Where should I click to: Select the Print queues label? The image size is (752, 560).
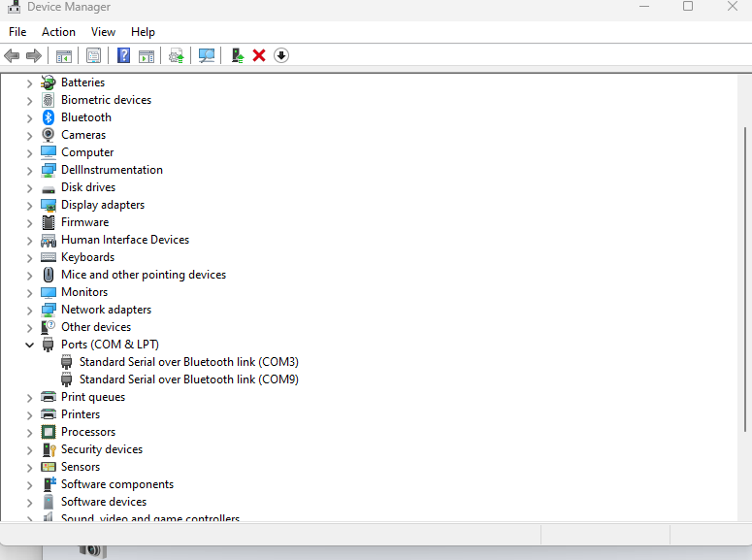[93, 397]
